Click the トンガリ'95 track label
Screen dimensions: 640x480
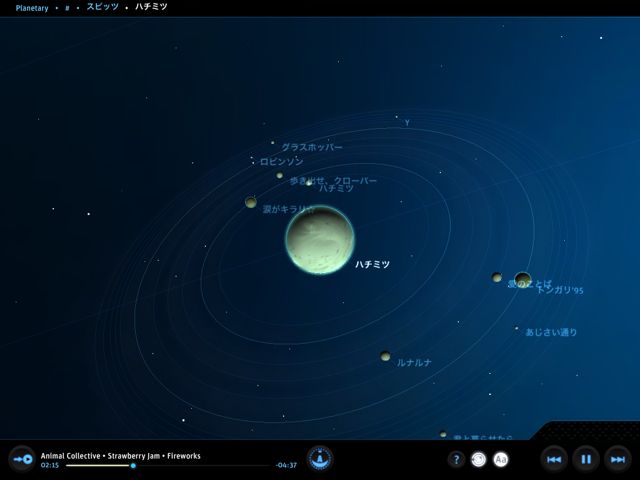pyautogui.click(x=560, y=290)
